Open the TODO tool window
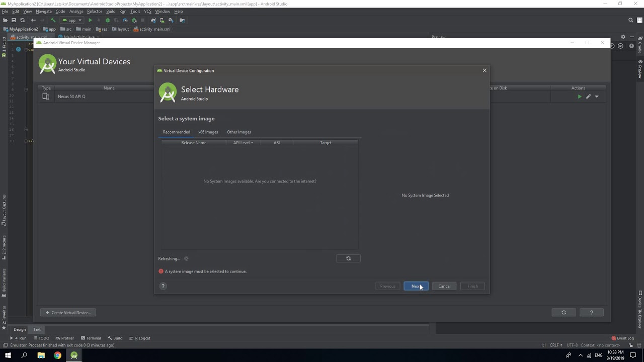 pos(41,338)
